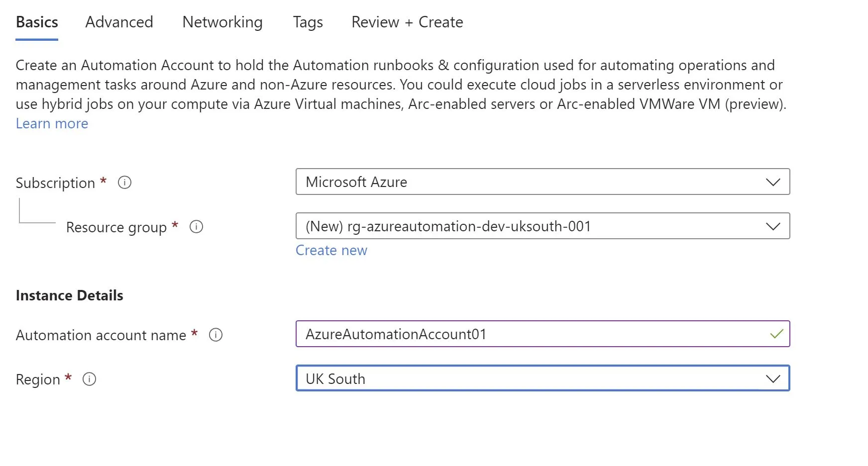Switch to the Basics tab
Image resolution: width=868 pixels, height=466 pixels.
click(37, 22)
